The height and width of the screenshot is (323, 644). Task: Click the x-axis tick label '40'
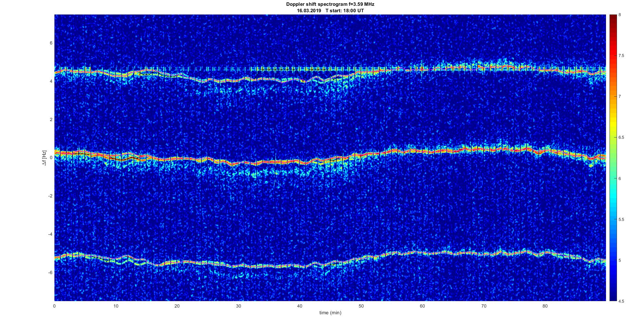point(300,306)
